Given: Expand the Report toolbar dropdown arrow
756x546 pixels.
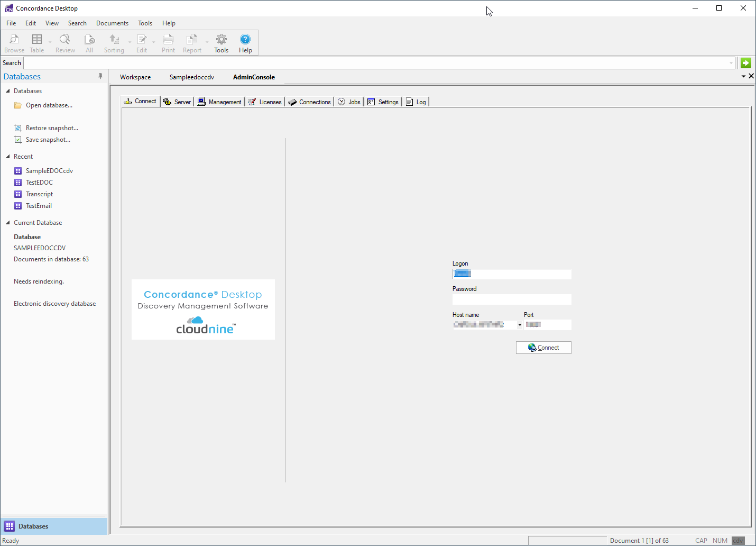Looking at the screenshot, I should [207, 42].
